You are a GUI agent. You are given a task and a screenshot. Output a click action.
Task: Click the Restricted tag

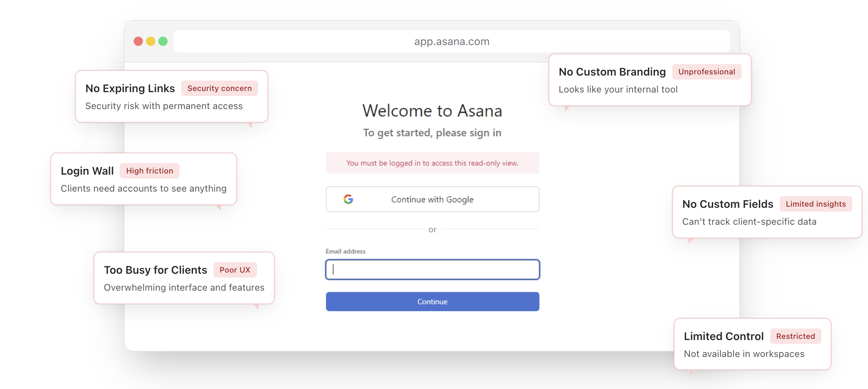click(795, 336)
